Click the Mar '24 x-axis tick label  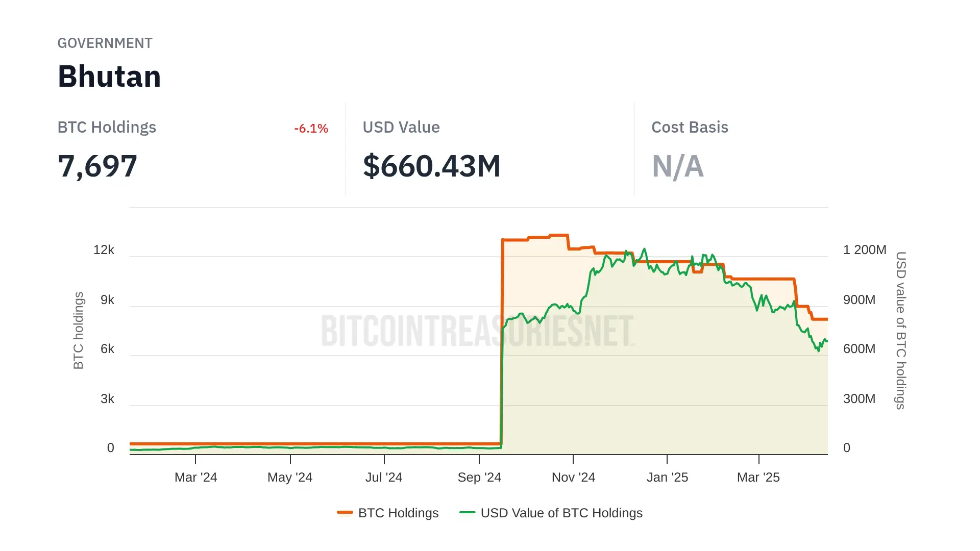pyautogui.click(x=195, y=478)
